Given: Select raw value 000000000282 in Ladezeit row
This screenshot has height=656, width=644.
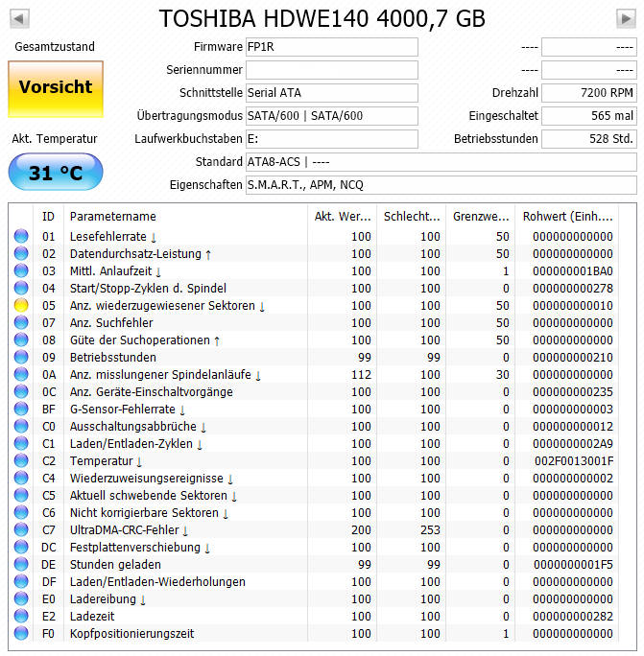Looking at the screenshot, I should [x=573, y=617].
